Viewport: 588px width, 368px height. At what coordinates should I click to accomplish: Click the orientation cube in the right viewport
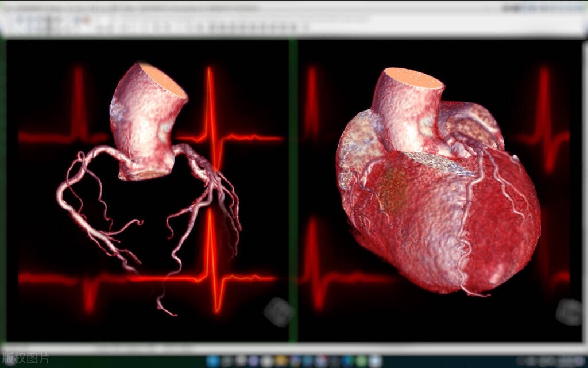tap(569, 312)
